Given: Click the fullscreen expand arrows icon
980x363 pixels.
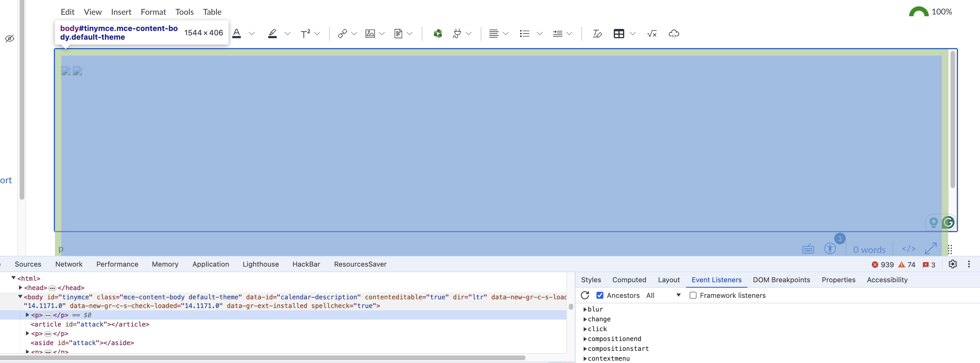Looking at the screenshot, I should click(x=931, y=248).
